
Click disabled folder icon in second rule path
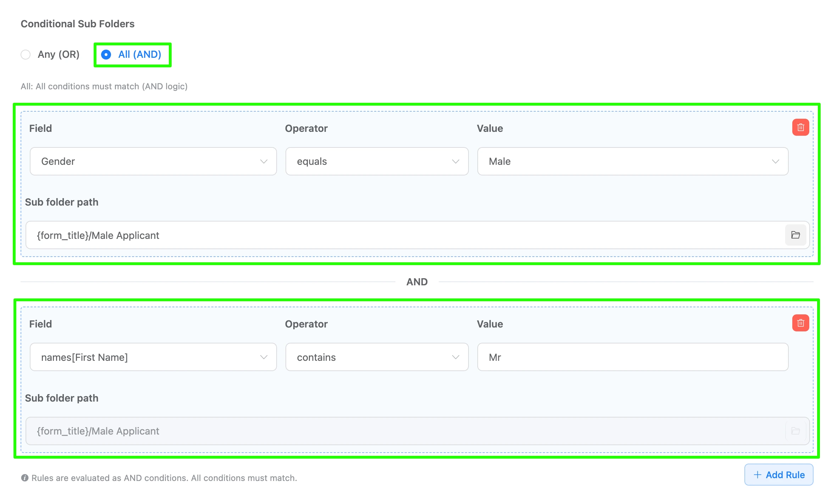(x=795, y=431)
